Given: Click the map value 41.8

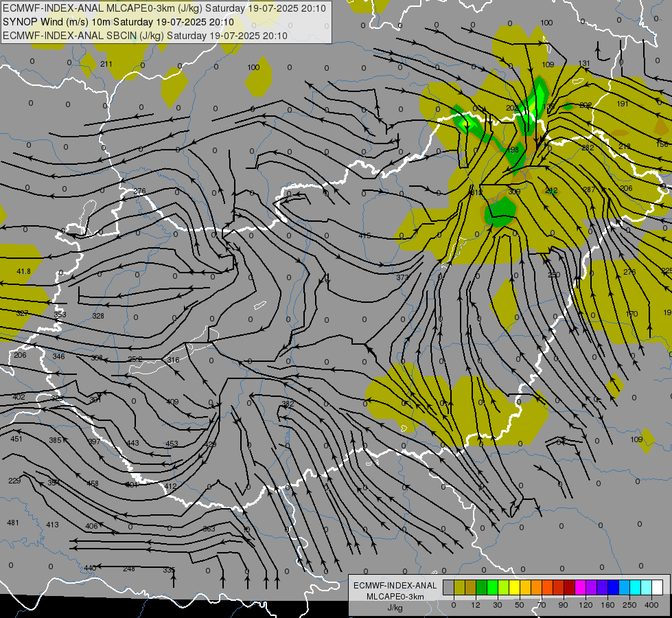Looking at the screenshot, I should tap(23, 271).
